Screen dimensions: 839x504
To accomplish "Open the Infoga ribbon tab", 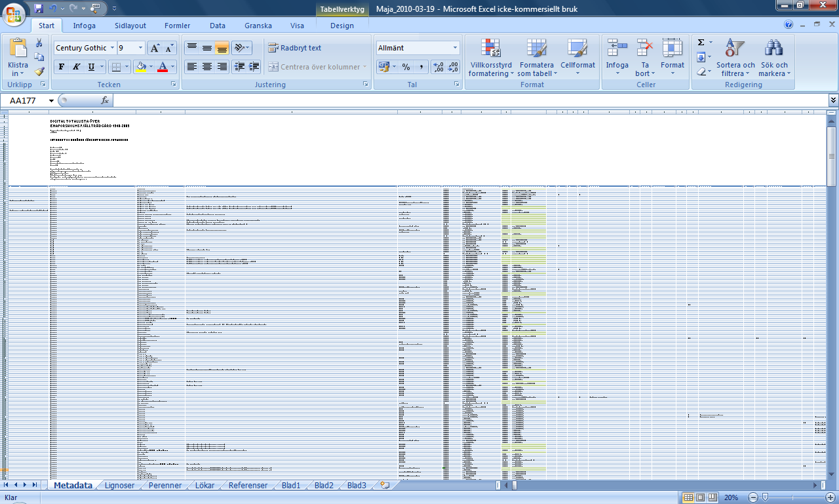I will (84, 26).
